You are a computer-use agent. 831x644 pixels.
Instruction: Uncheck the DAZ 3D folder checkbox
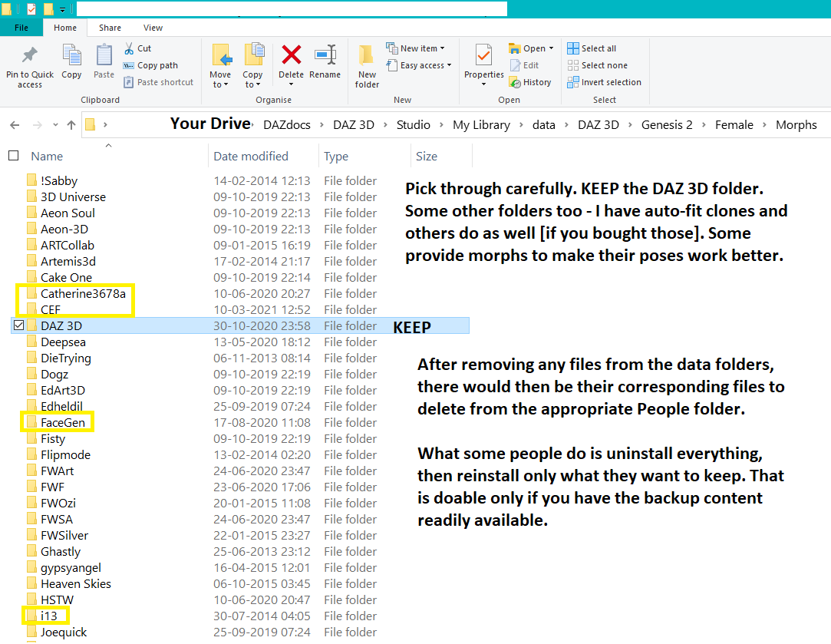(18, 325)
